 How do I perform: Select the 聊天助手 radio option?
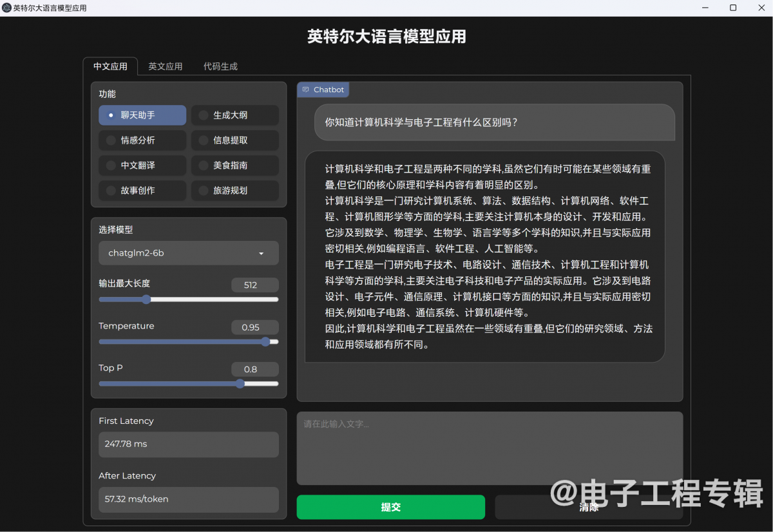(142, 115)
